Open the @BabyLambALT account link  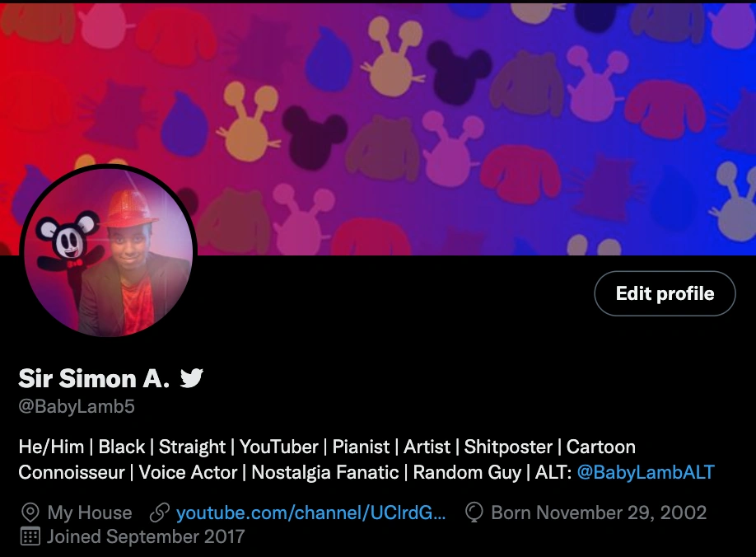pyautogui.click(x=646, y=472)
